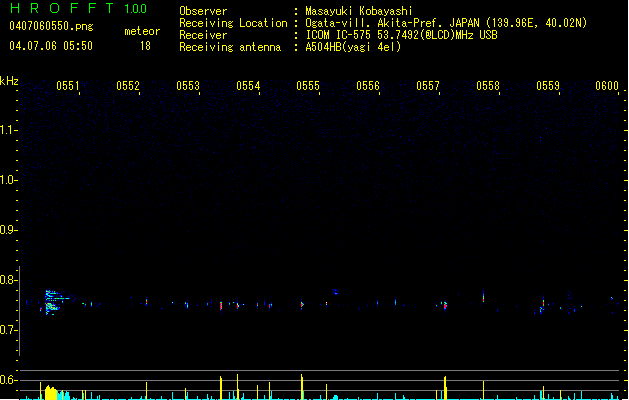Click the A504HB(yagi 4el) antenna text
Viewport: 629px width, 400px height.
(353, 47)
